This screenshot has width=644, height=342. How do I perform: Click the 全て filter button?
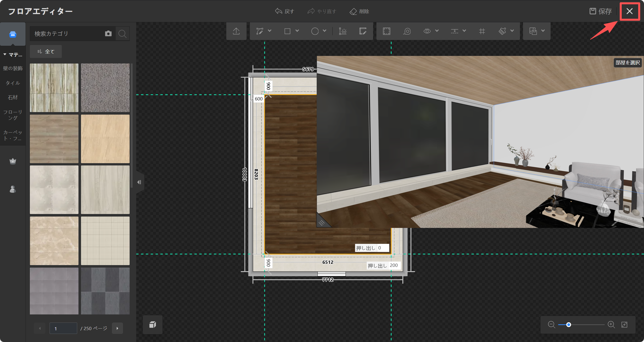coord(46,52)
